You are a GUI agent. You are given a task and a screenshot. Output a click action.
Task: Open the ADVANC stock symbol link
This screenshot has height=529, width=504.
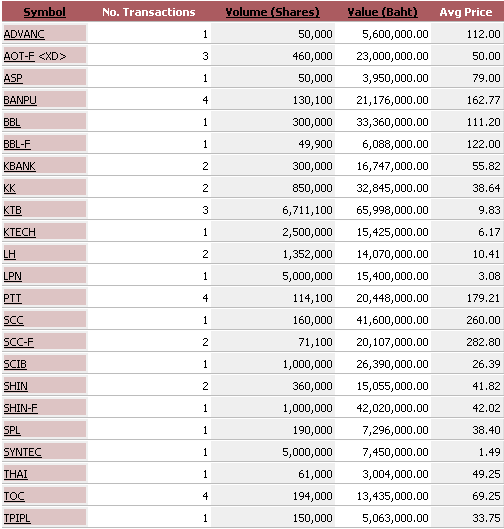tap(24, 34)
